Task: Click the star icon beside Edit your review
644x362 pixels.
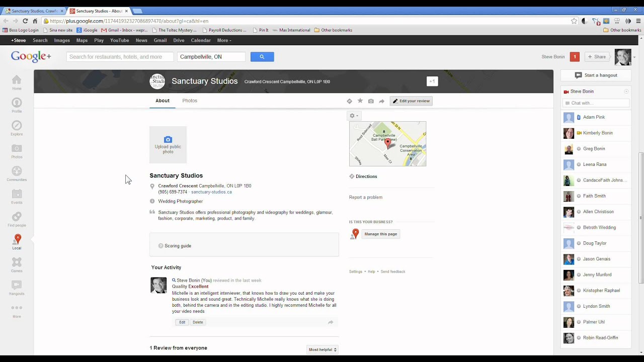Action: (360, 101)
